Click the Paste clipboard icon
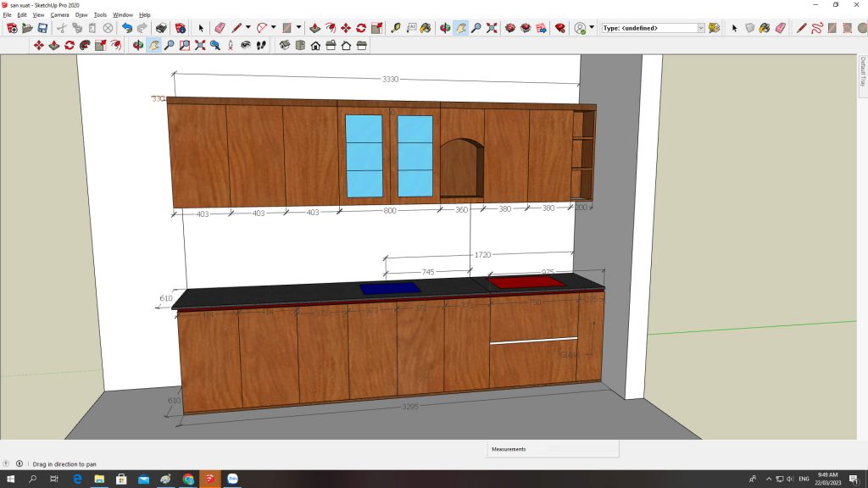Screen dimensions: 868x488 pyautogui.click(x=92, y=28)
